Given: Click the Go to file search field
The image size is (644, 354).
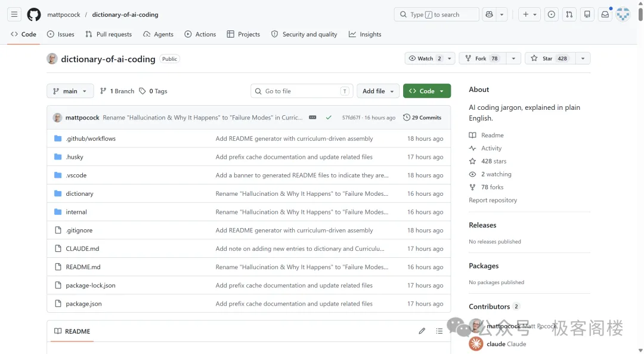Looking at the screenshot, I should pos(302,91).
